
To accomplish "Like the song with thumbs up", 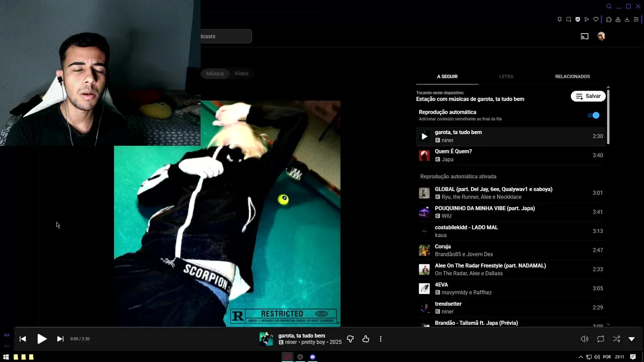I will pos(366,339).
